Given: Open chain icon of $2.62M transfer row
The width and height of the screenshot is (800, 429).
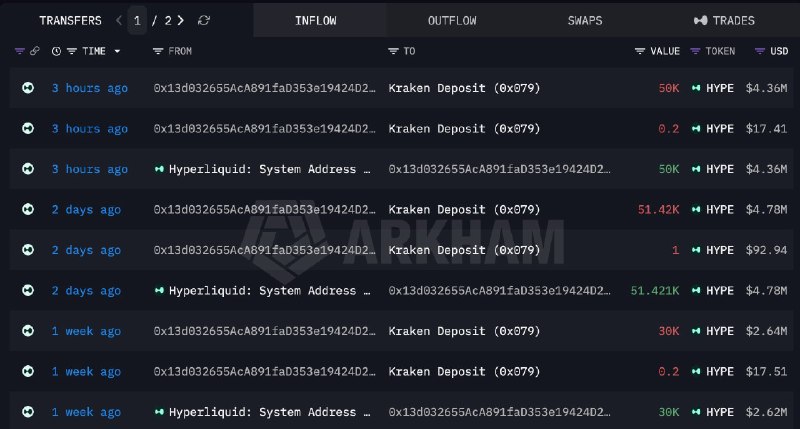Looking at the screenshot, I should [x=28, y=412].
